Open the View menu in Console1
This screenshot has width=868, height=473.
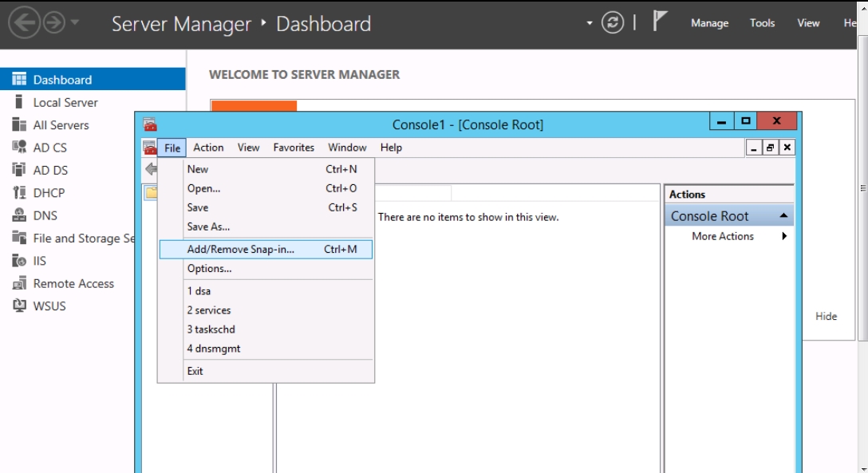click(x=248, y=147)
